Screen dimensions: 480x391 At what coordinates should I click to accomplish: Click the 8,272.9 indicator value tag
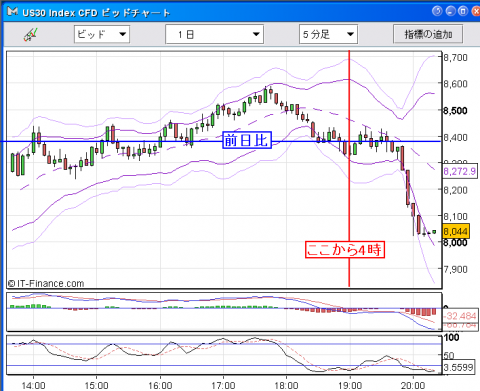coord(459,171)
